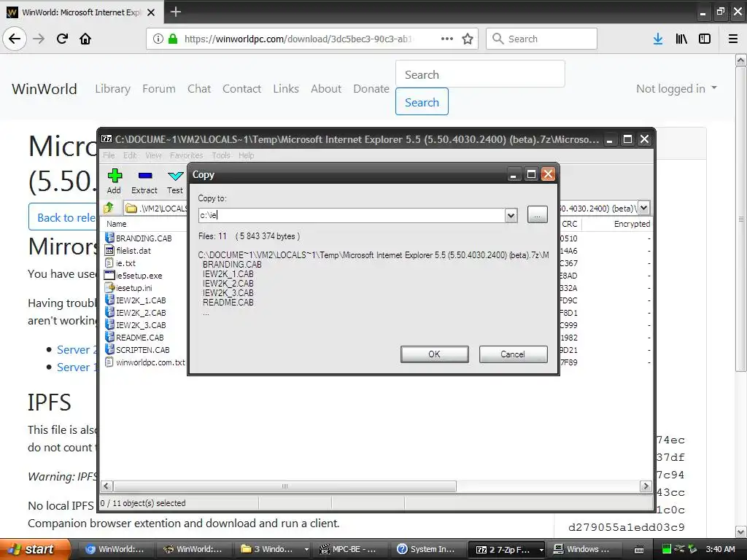Open the File menu in 7-Zip

(109, 155)
